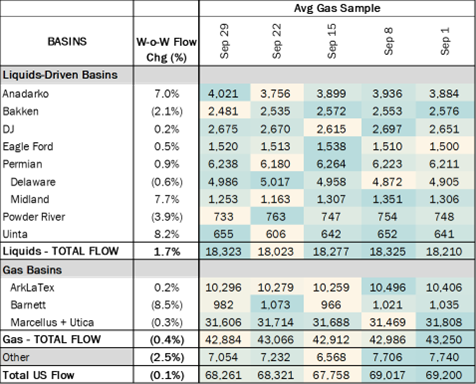This screenshot has width=476, height=384.
Task: Select the DJ row label
Action: 8,129
